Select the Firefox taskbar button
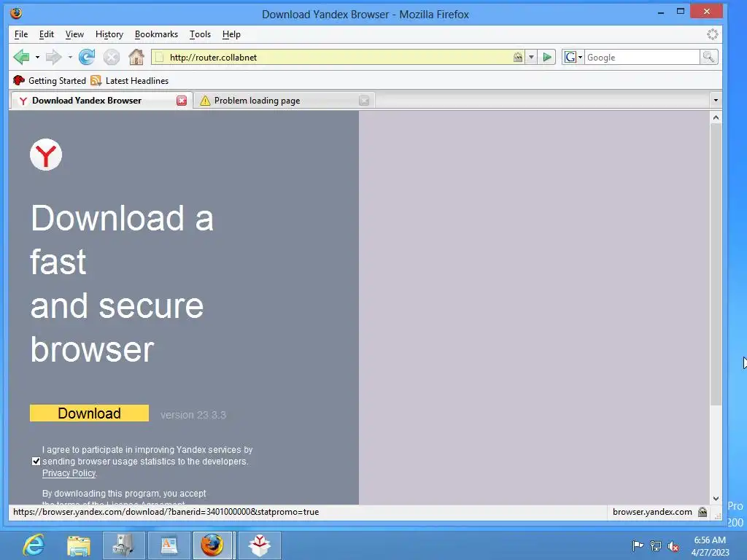Screen dimensions: 747x560 coord(213,545)
